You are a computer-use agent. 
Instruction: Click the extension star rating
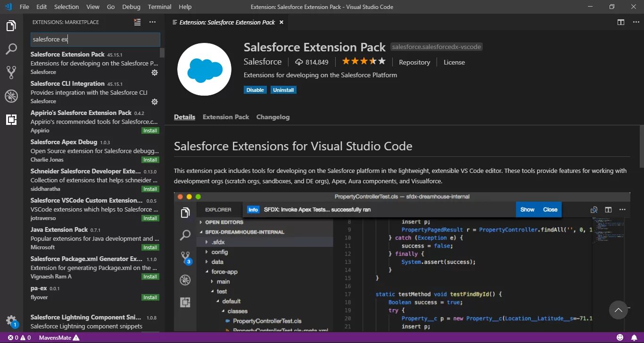[x=363, y=61]
